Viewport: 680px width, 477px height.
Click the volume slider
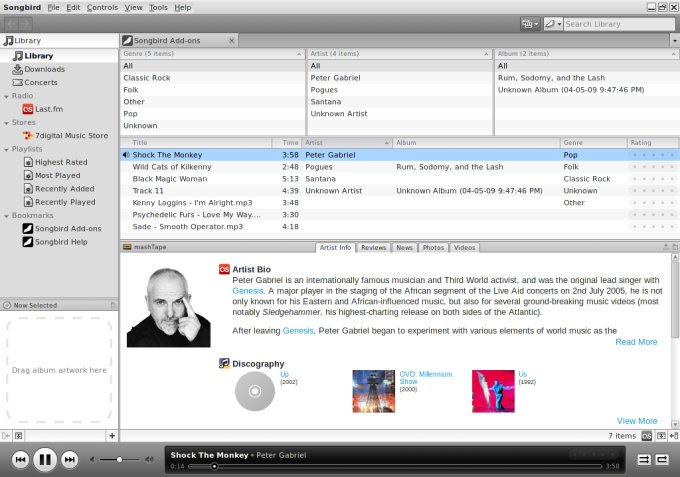[x=120, y=460]
